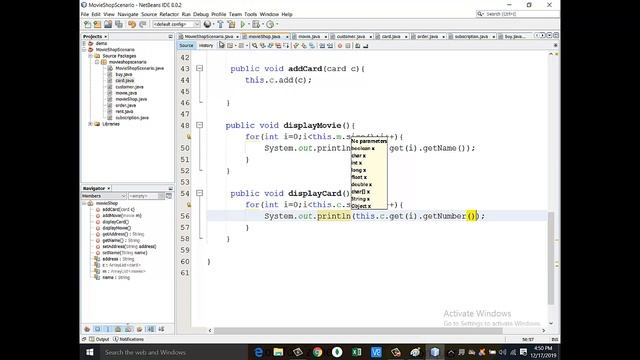The width and height of the screenshot is (640, 360).
Task: Click the New Project toolbar icon
Action: click(x=98, y=24)
